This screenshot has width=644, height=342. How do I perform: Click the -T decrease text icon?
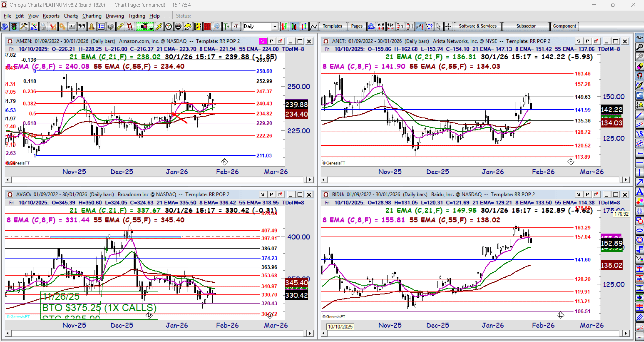pos(236,26)
